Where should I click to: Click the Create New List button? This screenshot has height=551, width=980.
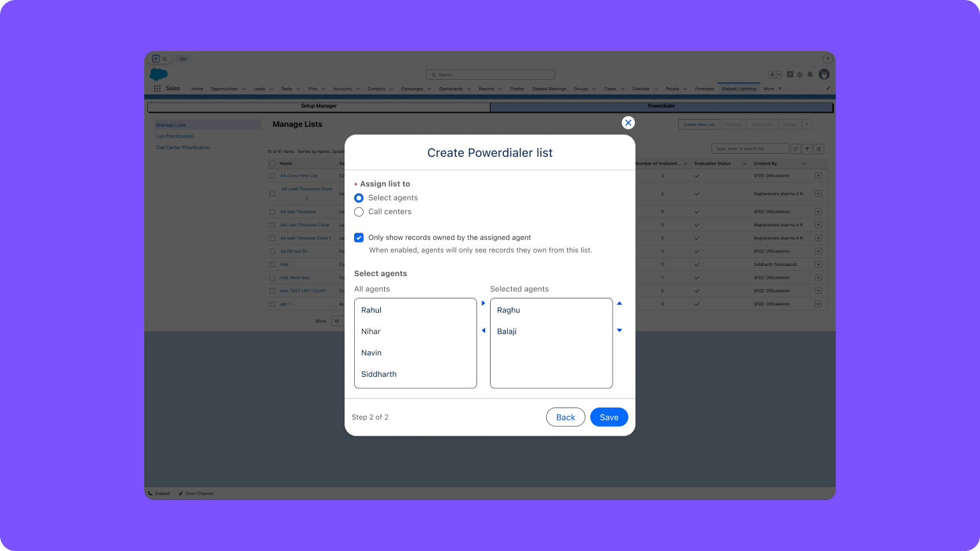699,124
